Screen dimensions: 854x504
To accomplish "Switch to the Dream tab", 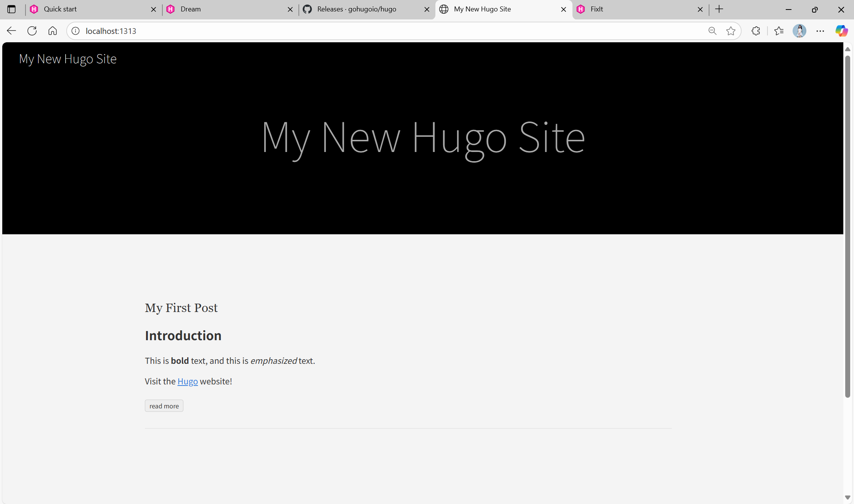I will pos(230,9).
